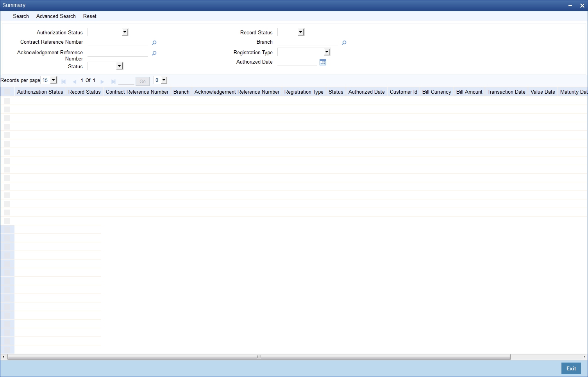Open lookup for Acknowledgement Reference Number
This screenshot has height=377, width=588.
[x=154, y=53]
